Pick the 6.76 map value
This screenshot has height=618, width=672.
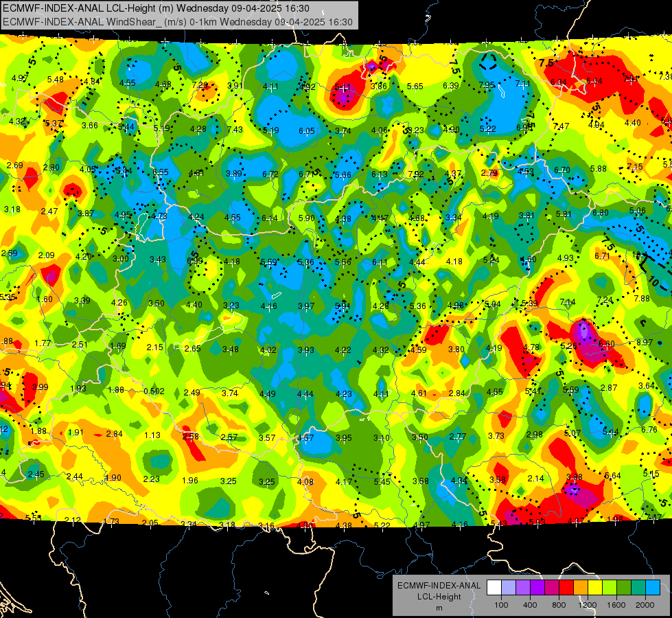[649, 430]
